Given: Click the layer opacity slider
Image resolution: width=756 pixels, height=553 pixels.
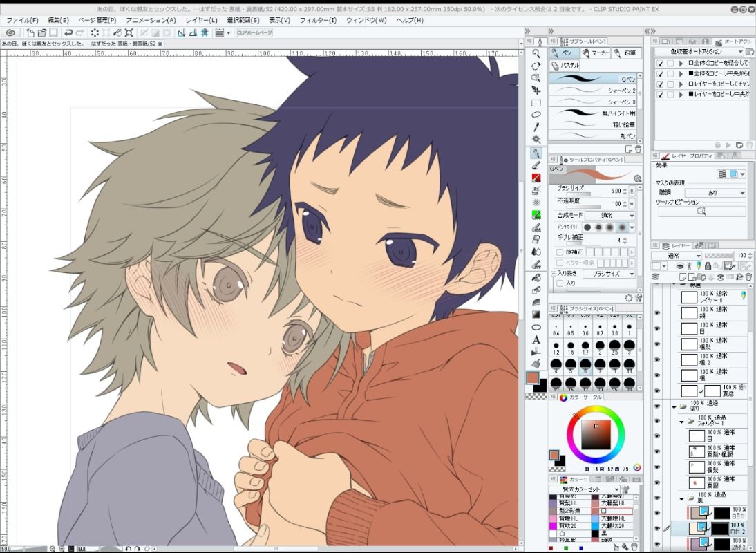Looking at the screenshot, I should click(719, 256).
